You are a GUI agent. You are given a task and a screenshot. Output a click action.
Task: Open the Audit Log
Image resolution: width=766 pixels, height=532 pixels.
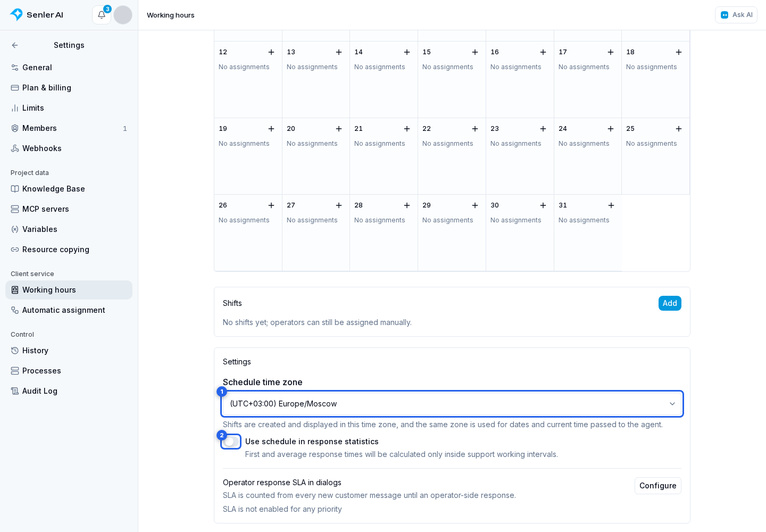(69, 391)
